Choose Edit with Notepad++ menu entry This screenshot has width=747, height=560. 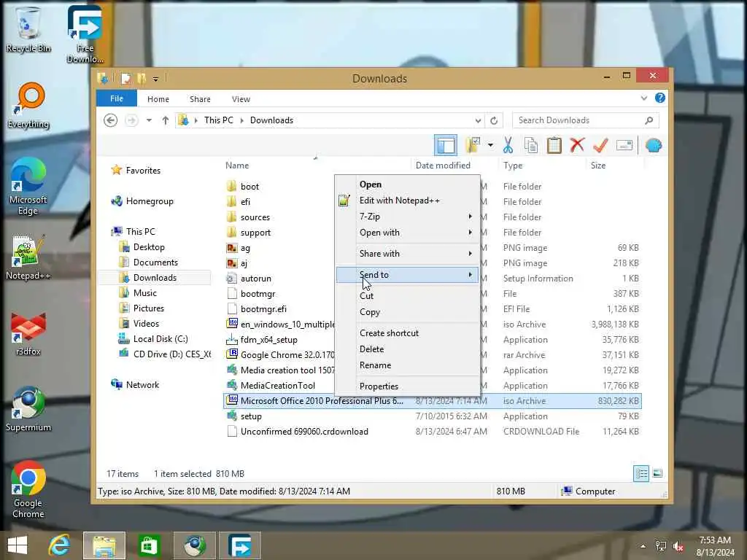tap(407, 201)
